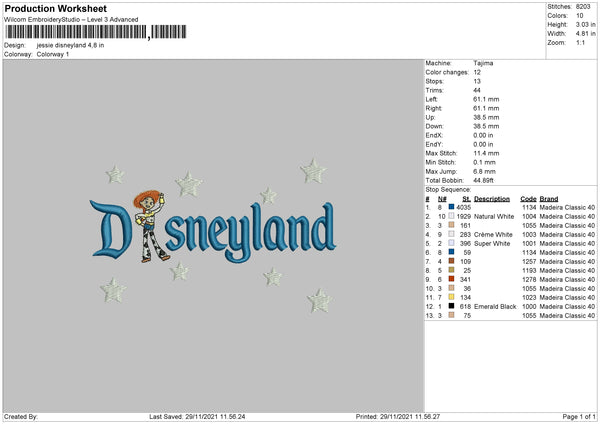Screen dimensions: 600x424
Task: Click the Brand column header
Action: coord(549,199)
